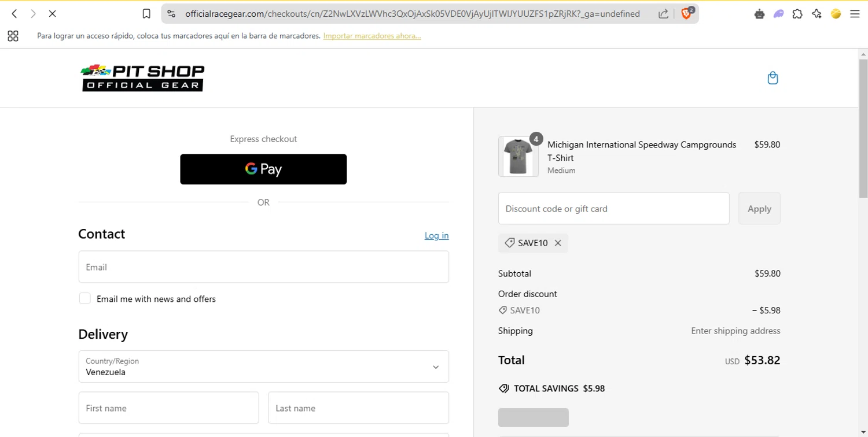Click the Michigan International Speedway Campgrounds T-Shirt title
This screenshot has width=868, height=437.
[642, 151]
